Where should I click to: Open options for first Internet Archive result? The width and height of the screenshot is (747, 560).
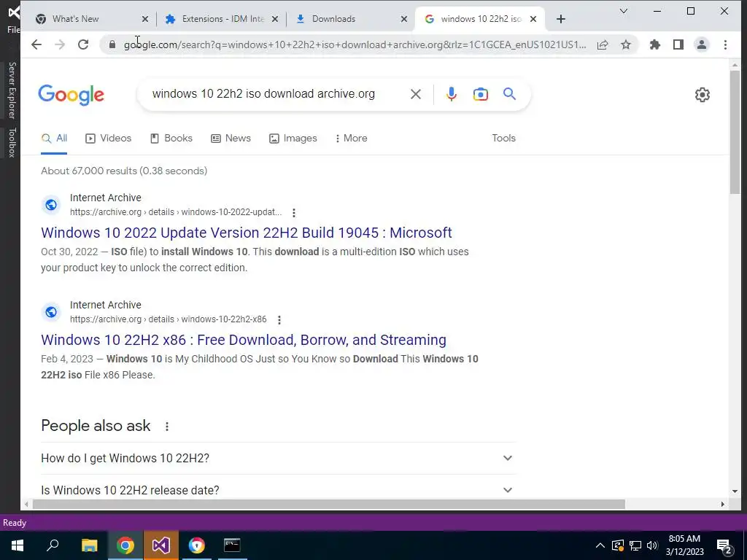(294, 213)
